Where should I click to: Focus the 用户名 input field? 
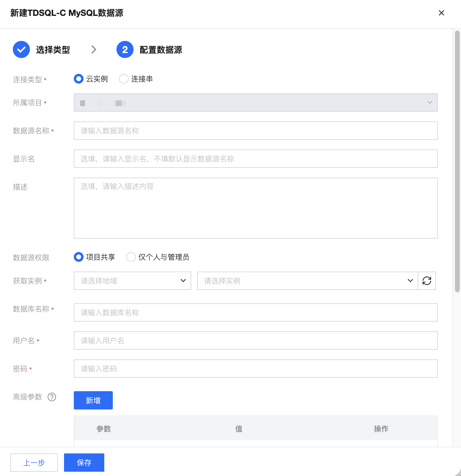tap(256, 341)
